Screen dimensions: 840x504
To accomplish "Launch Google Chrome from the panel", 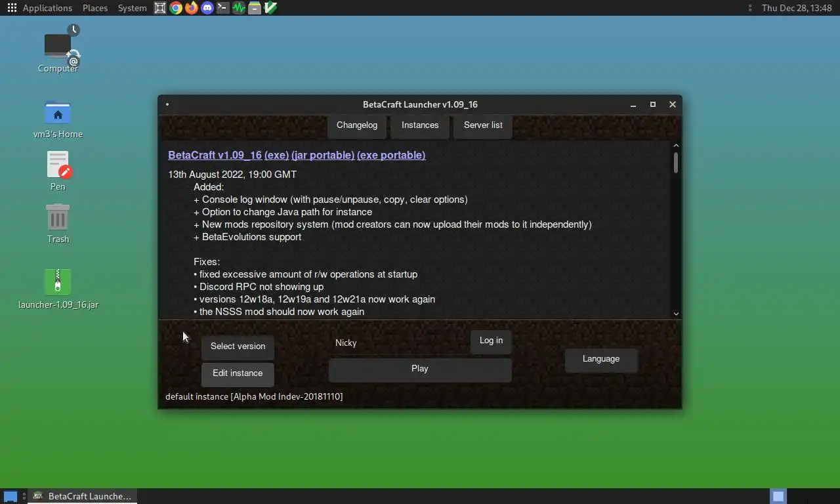I will pos(176,8).
